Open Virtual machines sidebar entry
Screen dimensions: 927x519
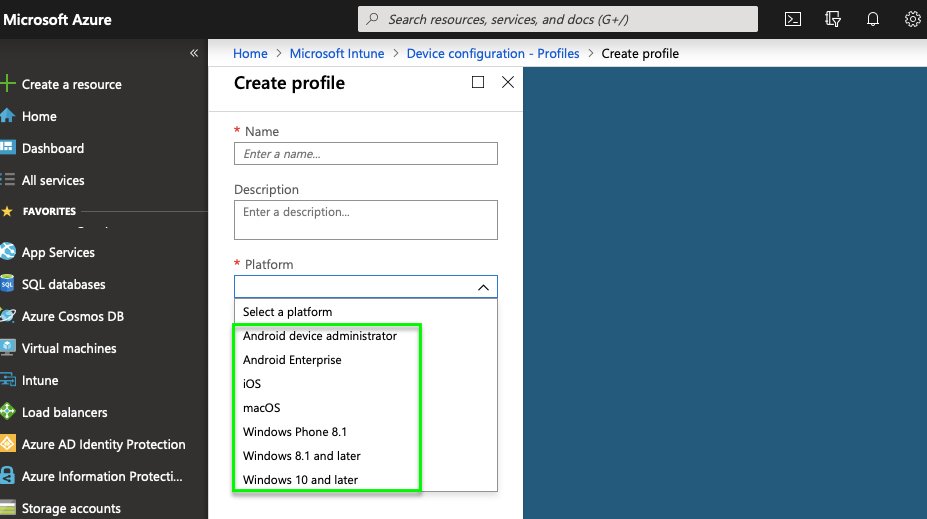(69, 348)
